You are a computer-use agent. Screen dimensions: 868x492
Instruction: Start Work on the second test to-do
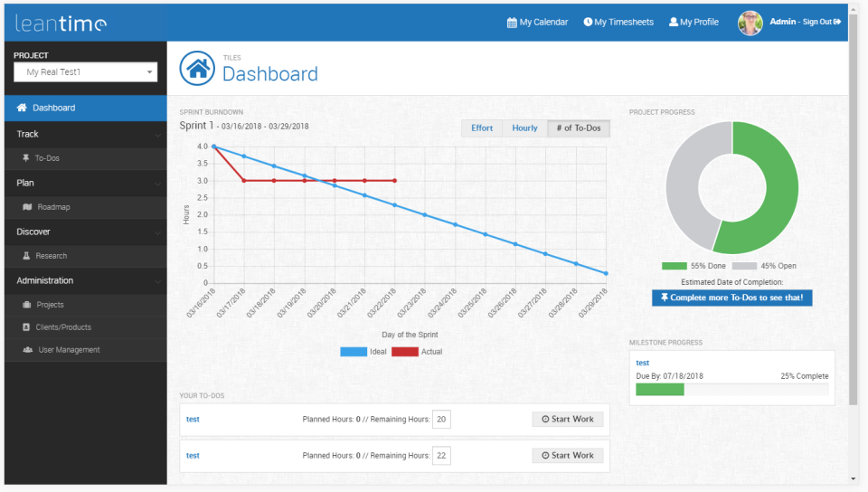tap(568, 456)
